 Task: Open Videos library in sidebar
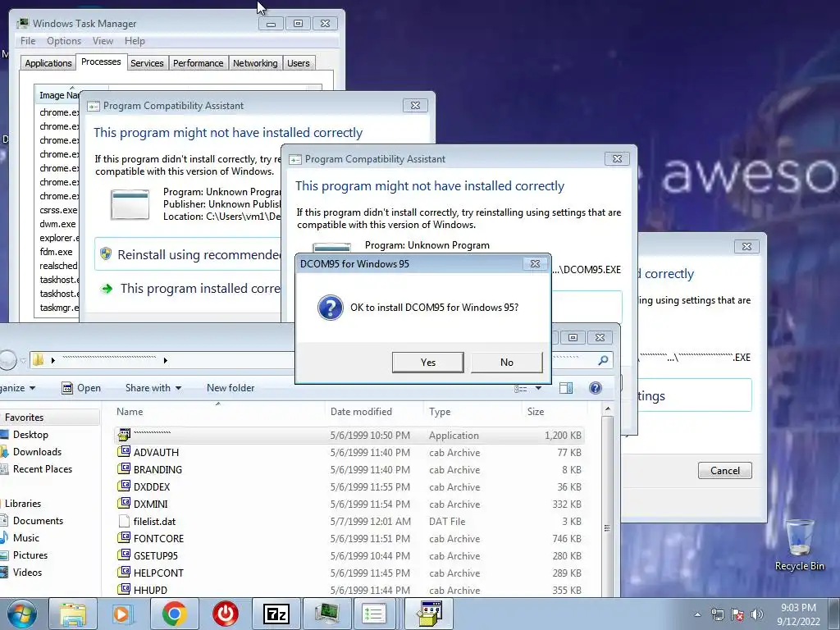(x=27, y=572)
